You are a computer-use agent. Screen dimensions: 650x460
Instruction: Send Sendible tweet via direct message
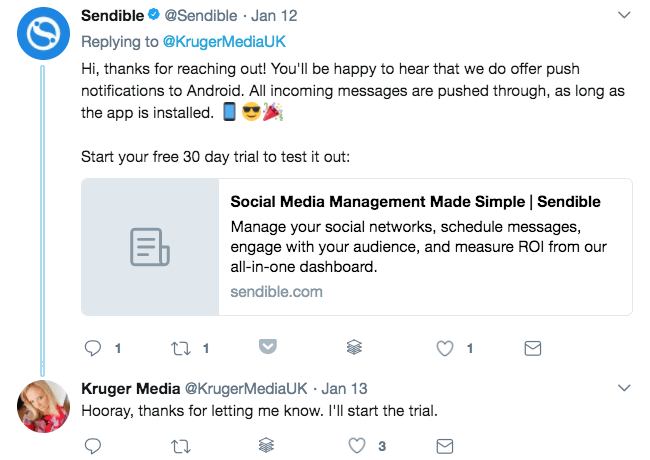(533, 348)
